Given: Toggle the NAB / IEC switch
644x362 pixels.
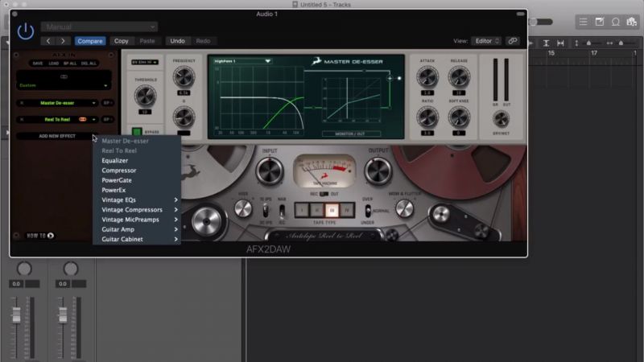Looking at the screenshot, I should tap(282, 211).
